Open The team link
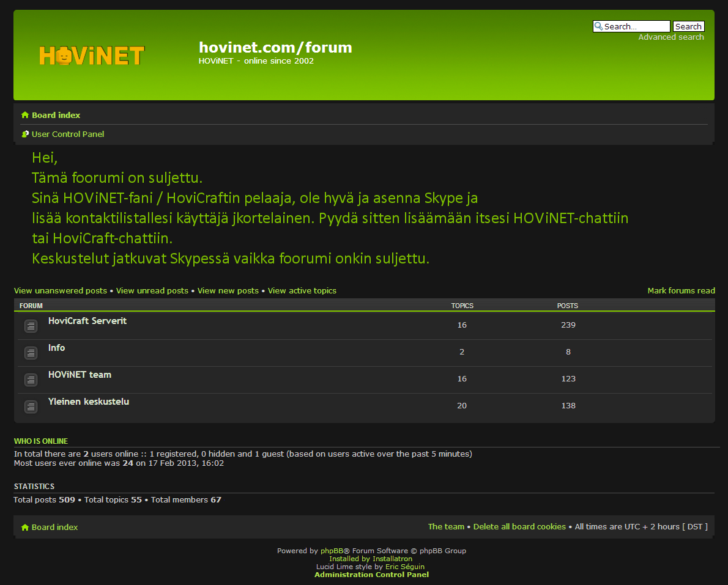 pos(446,526)
